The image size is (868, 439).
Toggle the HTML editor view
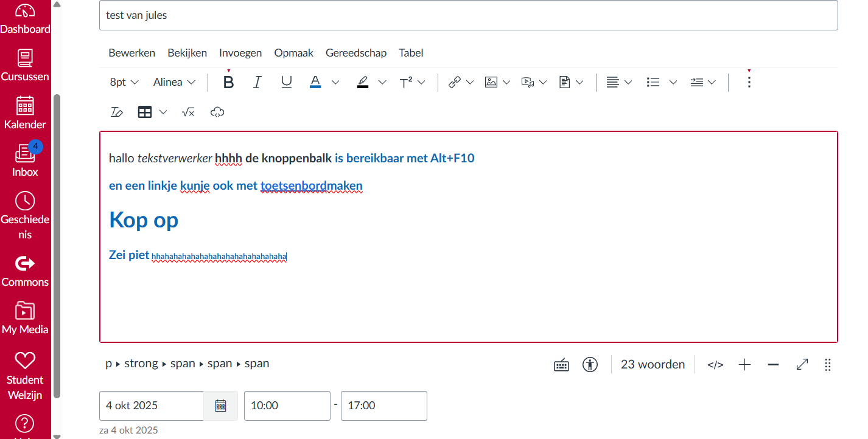[x=715, y=364]
